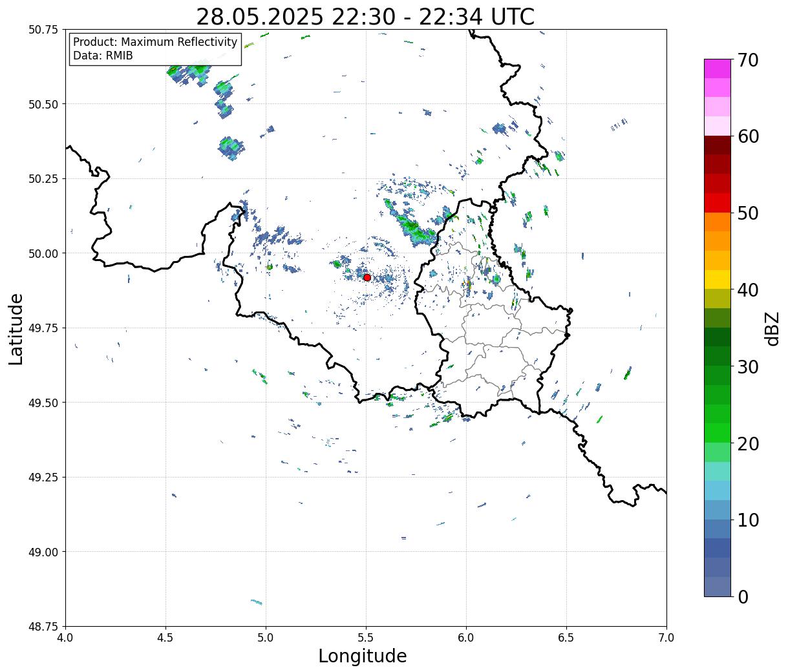Click the orange colorbar segment below 50
This screenshot has height=672, width=788.
(718, 222)
